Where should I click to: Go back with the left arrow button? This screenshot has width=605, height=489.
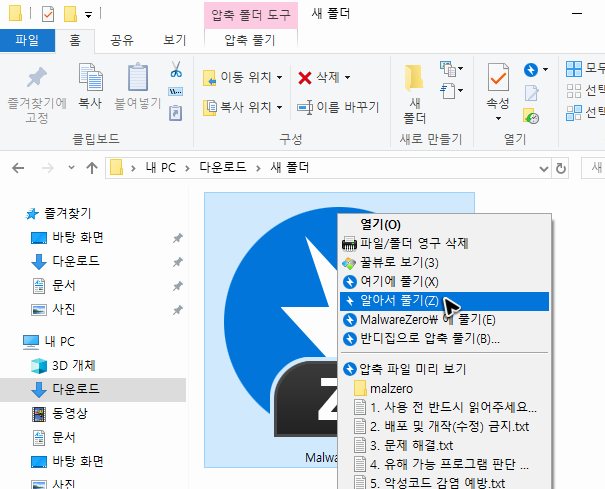point(18,168)
